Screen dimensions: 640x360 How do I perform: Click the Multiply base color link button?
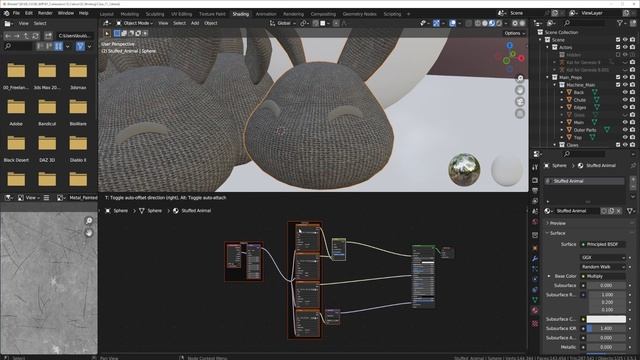[x=603, y=276]
